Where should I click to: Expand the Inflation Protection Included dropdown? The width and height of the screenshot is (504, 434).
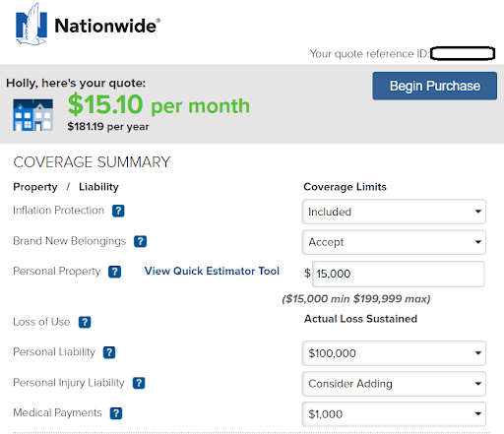394,212
